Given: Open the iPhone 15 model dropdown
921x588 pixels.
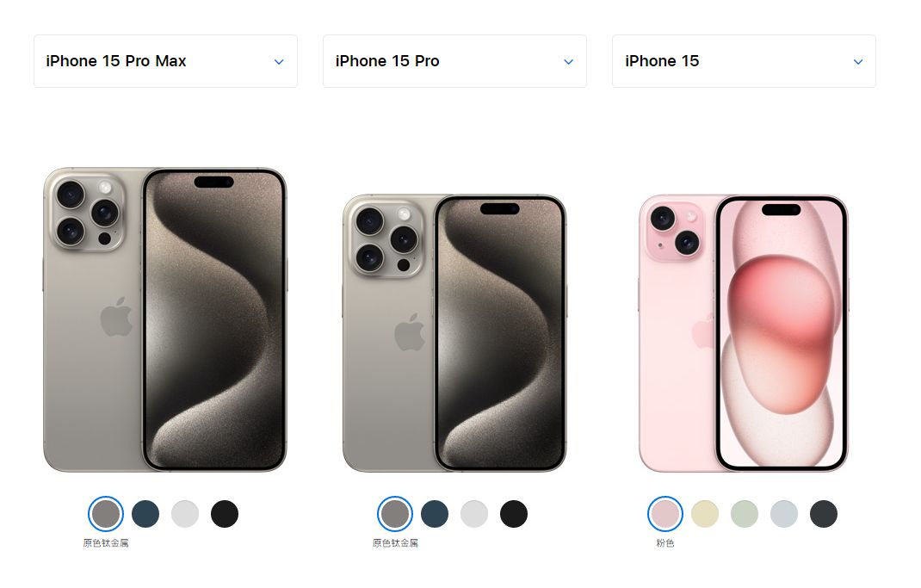Looking at the screenshot, I should 744,61.
